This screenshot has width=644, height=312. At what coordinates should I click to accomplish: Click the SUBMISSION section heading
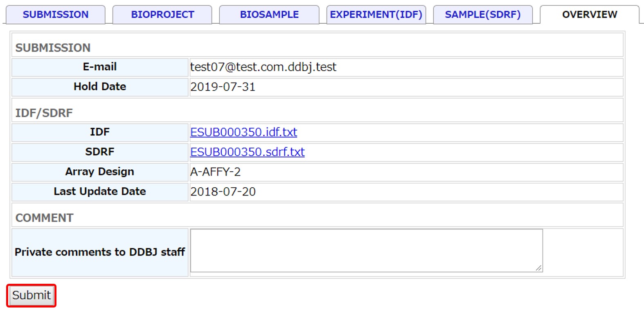pos(53,48)
